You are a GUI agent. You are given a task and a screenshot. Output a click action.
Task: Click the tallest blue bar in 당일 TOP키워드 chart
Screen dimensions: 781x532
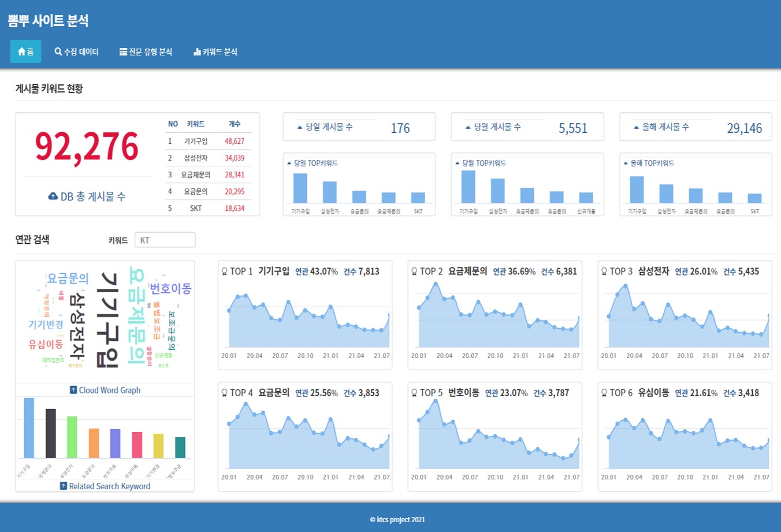pyautogui.click(x=300, y=188)
